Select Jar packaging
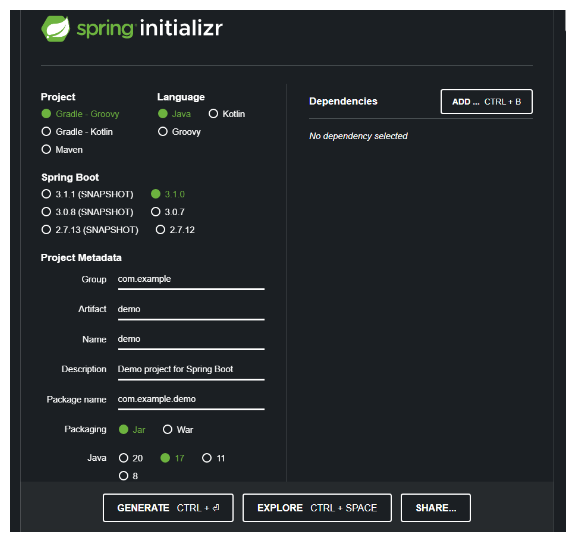The height and width of the screenshot is (542, 576). click(x=132, y=430)
